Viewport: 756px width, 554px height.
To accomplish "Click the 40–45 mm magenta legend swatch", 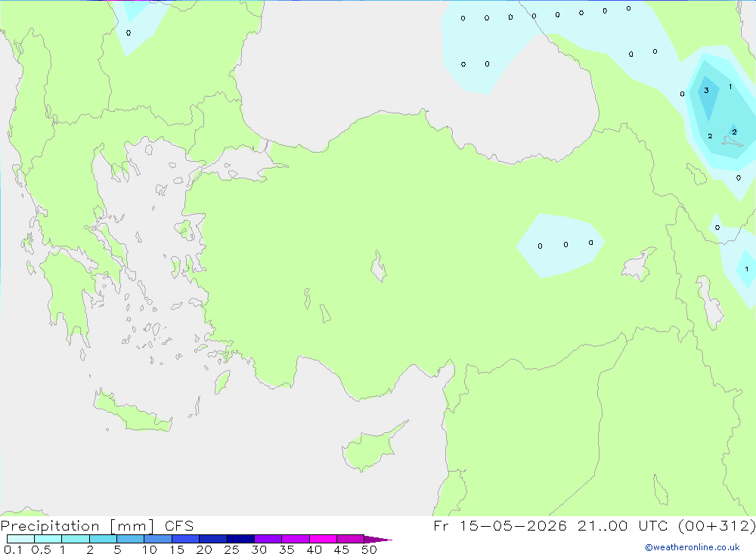I will click(x=323, y=539).
